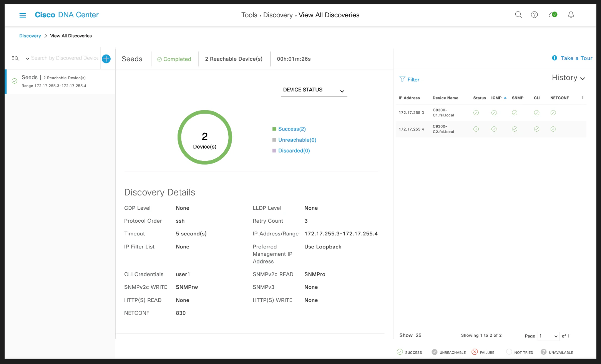The width and height of the screenshot is (601, 364).
Task: Add a new discovery with plus icon
Action: click(106, 59)
